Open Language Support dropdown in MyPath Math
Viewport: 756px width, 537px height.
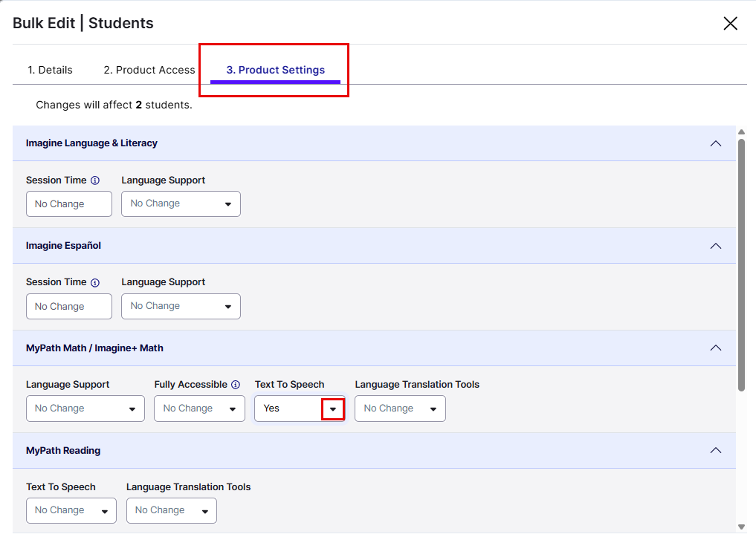85,409
